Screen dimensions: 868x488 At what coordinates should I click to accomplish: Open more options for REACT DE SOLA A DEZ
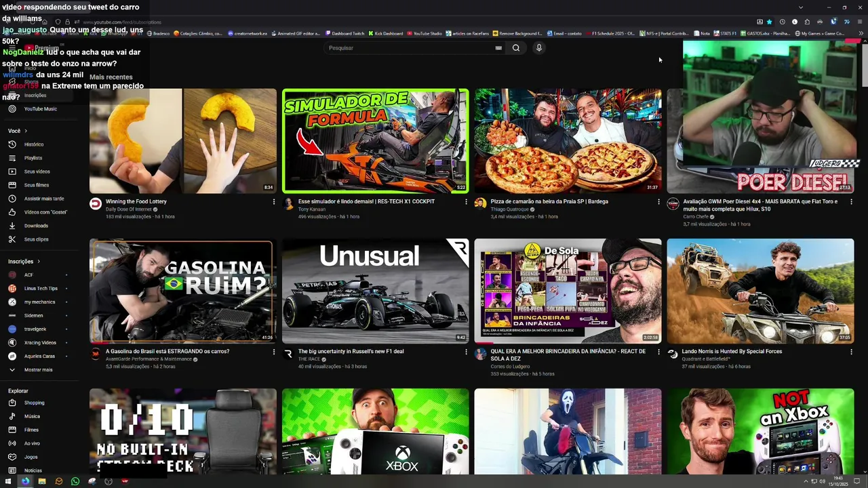point(658,352)
